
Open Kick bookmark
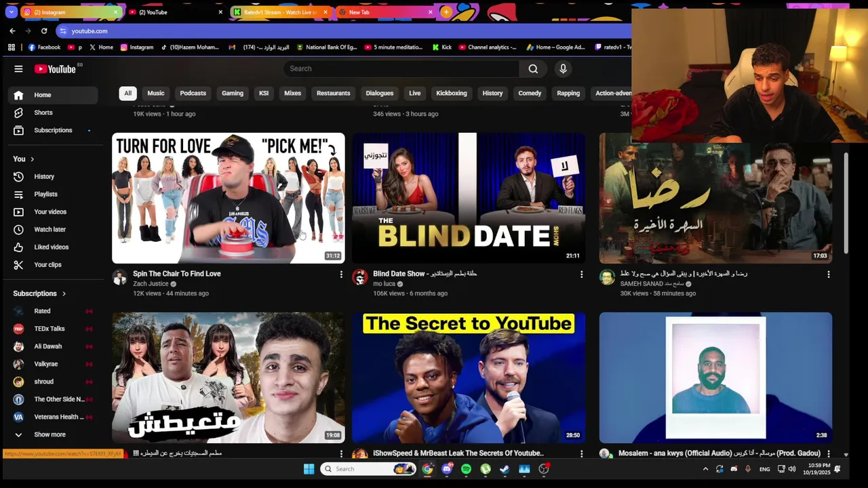point(442,47)
